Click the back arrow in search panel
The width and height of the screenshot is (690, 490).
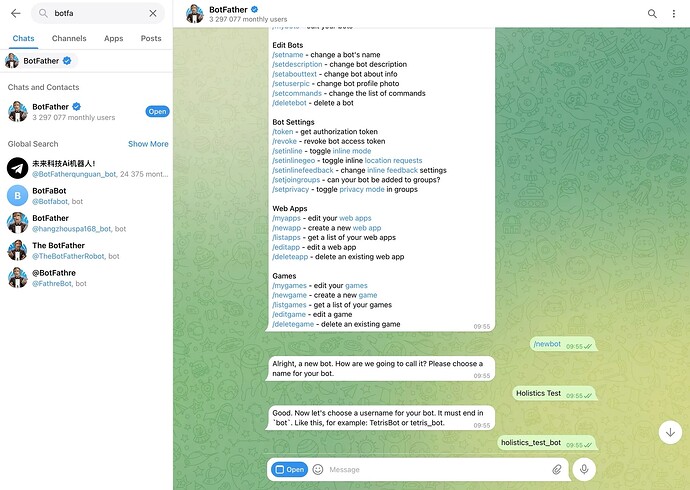point(16,13)
